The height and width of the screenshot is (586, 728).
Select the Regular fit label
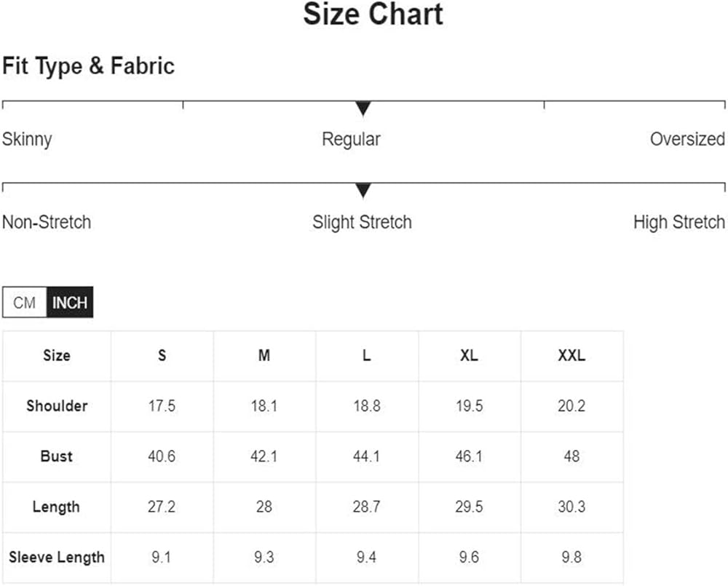click(x=351, y=139)
